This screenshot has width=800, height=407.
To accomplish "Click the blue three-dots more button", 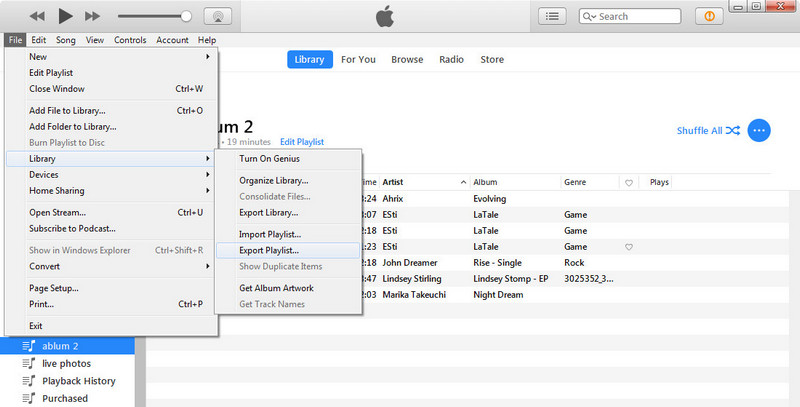I will pos(759,131).
